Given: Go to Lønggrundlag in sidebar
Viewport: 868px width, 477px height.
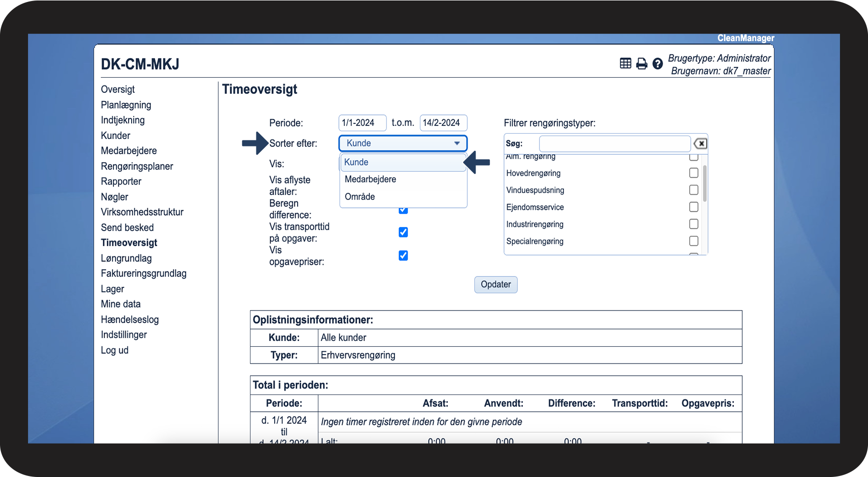Looking at the screenshot, I should point(126,258).
